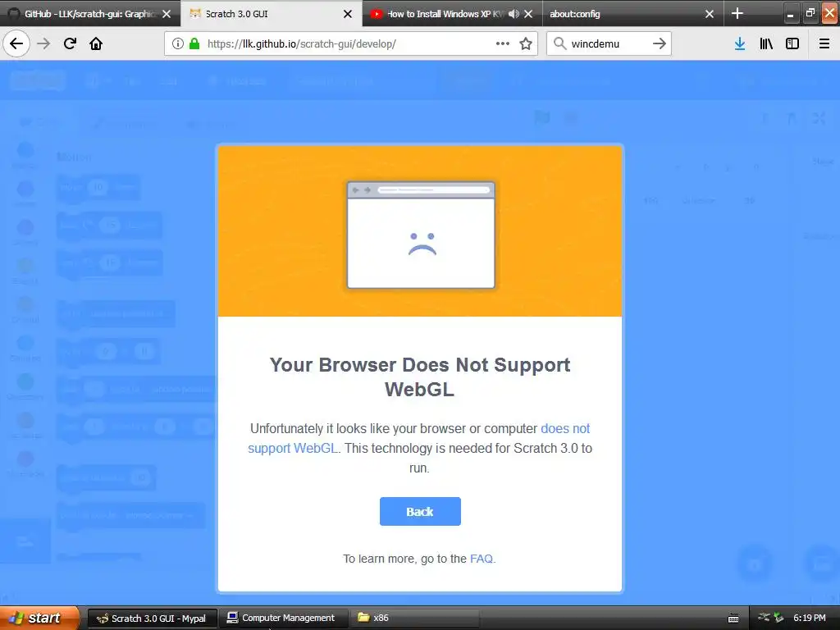840x630 pixels.
Task: Open the Downloads arrow panel
Action: 740,44
